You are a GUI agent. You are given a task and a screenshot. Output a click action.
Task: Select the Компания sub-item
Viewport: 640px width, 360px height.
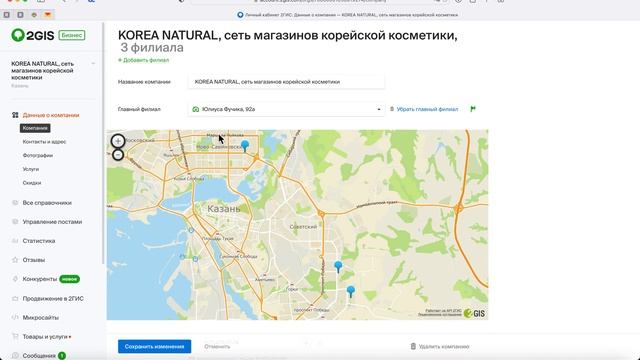click(35, 128)
